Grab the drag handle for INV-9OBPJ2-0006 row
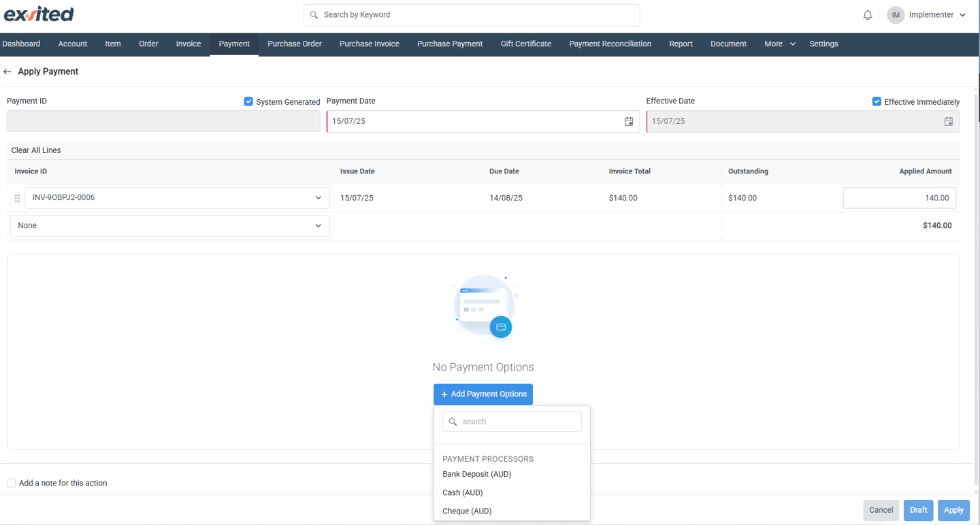Screen dimensions: 980x525 (x=17, y=199)
